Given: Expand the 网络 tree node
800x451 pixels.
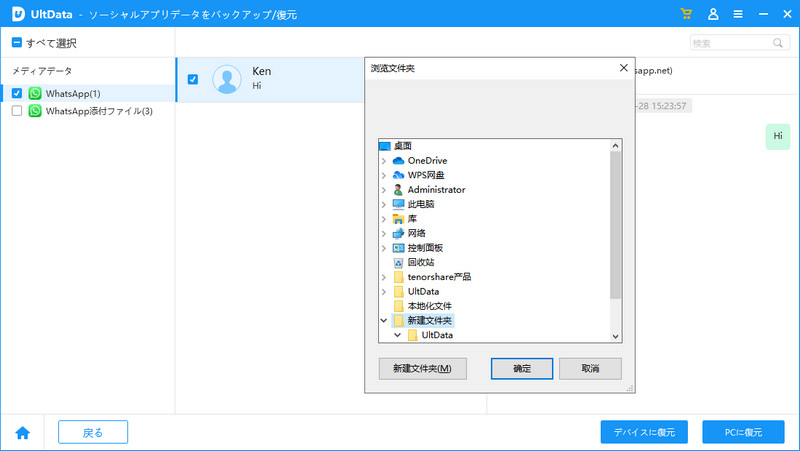Looking at the screenshot, I should [x=384, y=233].
